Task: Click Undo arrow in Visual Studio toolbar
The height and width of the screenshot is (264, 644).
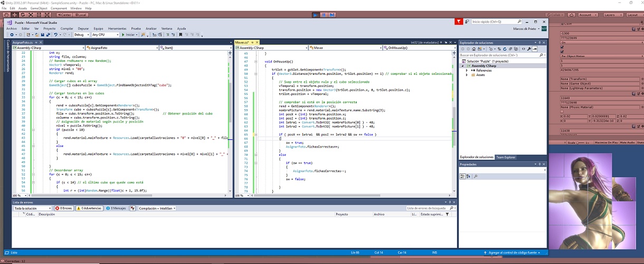Action: point(55,35)
